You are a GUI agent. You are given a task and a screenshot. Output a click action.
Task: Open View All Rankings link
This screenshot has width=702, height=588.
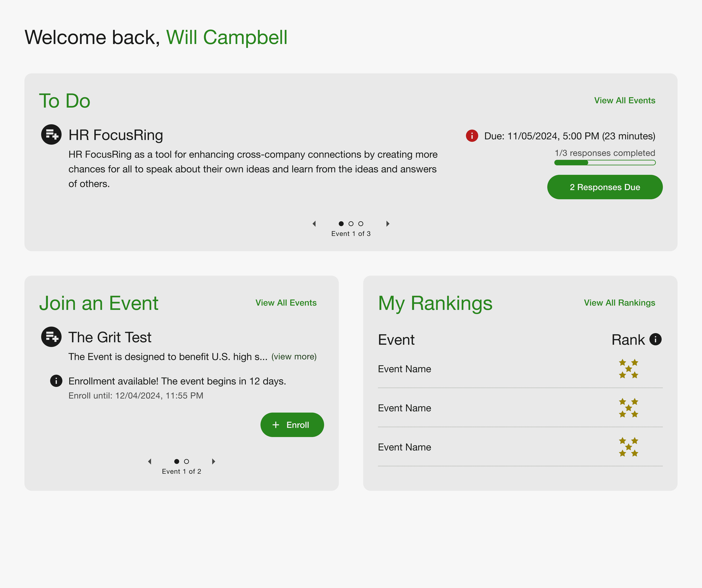(x=619, y=303)
